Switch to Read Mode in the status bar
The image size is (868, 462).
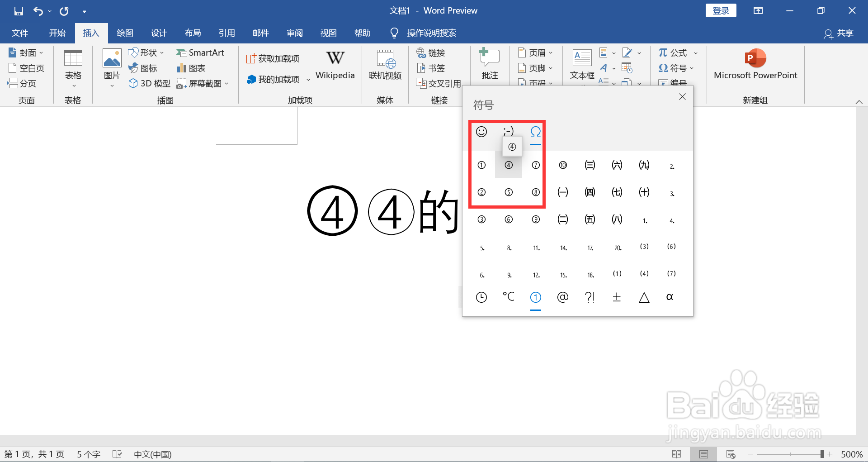click(677, 454)
